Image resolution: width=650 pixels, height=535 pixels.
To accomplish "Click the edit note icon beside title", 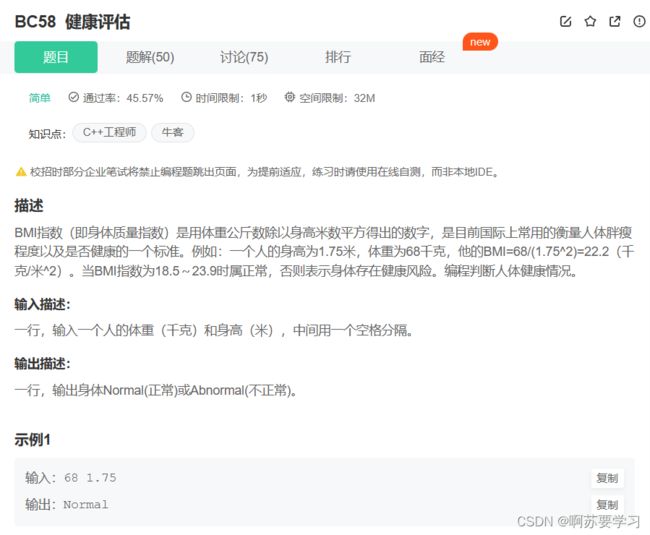I will click(565, 21).
